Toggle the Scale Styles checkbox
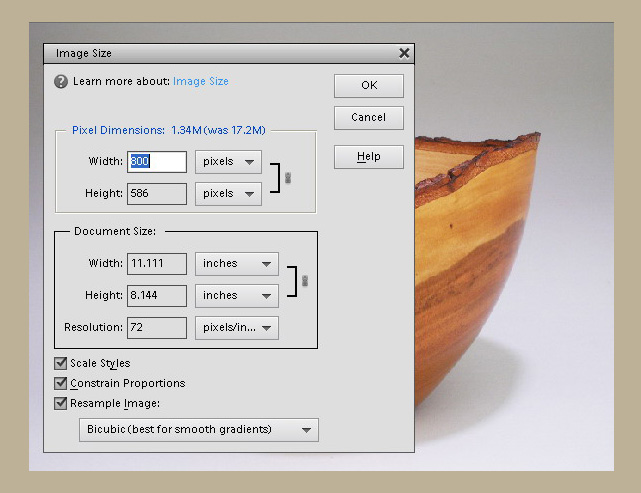 click(x=61, y=363)
